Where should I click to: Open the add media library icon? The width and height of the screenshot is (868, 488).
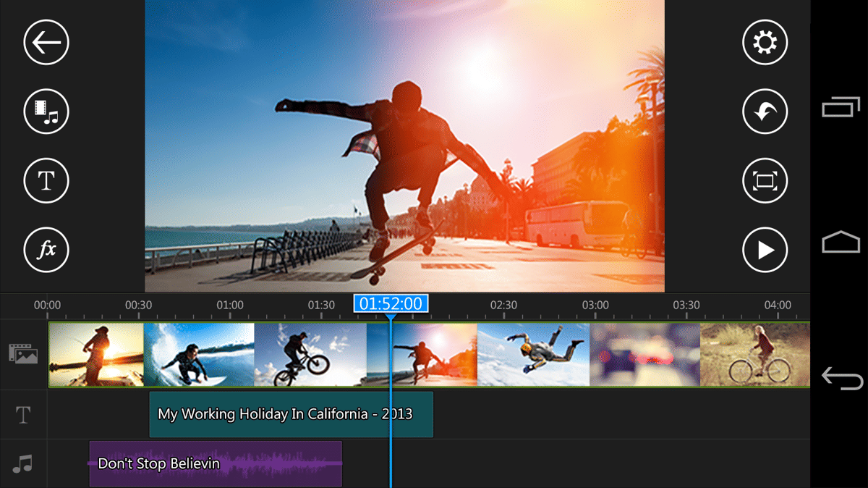click(x=46, y=112)
